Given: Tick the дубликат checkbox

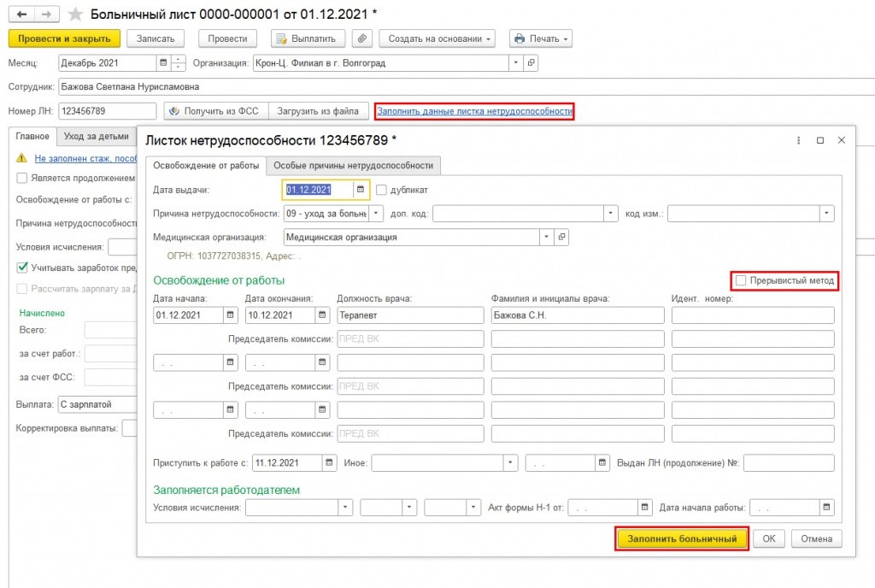Looking at the screenshot, I should [382, 190].
